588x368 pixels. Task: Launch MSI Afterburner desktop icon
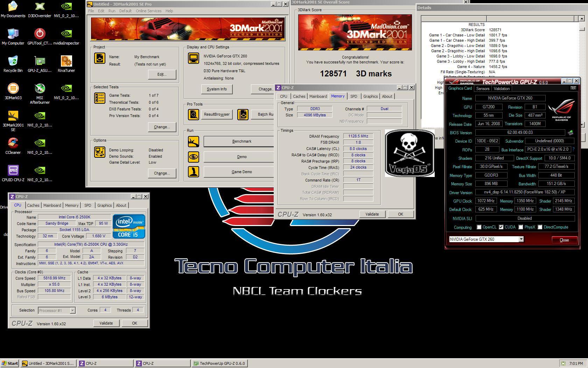[40, 94]
